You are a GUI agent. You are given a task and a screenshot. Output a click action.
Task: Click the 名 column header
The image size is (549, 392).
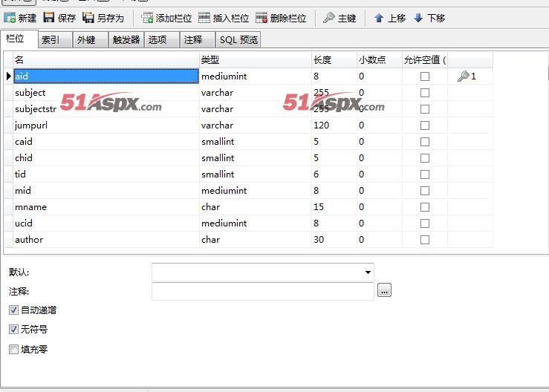pyautogui.click(x=106, y=60)
